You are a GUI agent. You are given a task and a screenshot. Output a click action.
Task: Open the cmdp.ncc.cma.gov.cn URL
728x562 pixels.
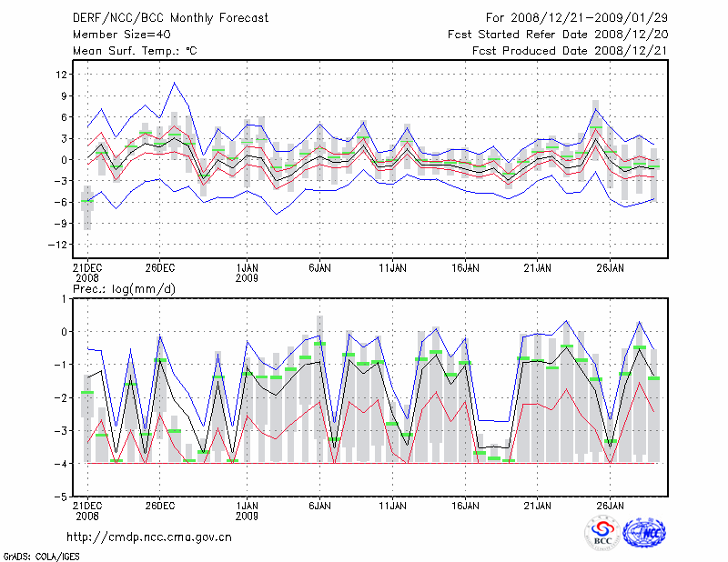coord(149,537)
